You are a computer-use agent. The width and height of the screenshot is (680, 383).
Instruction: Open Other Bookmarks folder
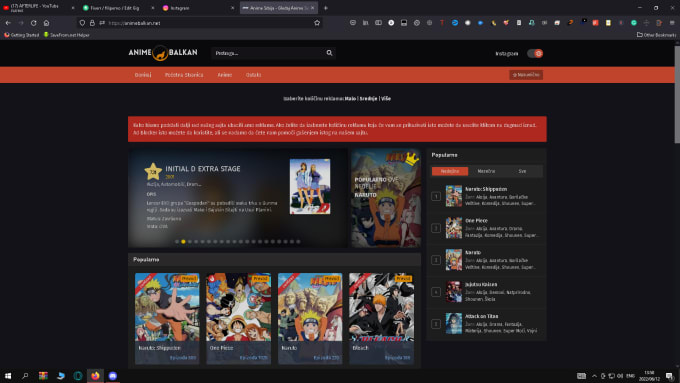tap(656, 35)
